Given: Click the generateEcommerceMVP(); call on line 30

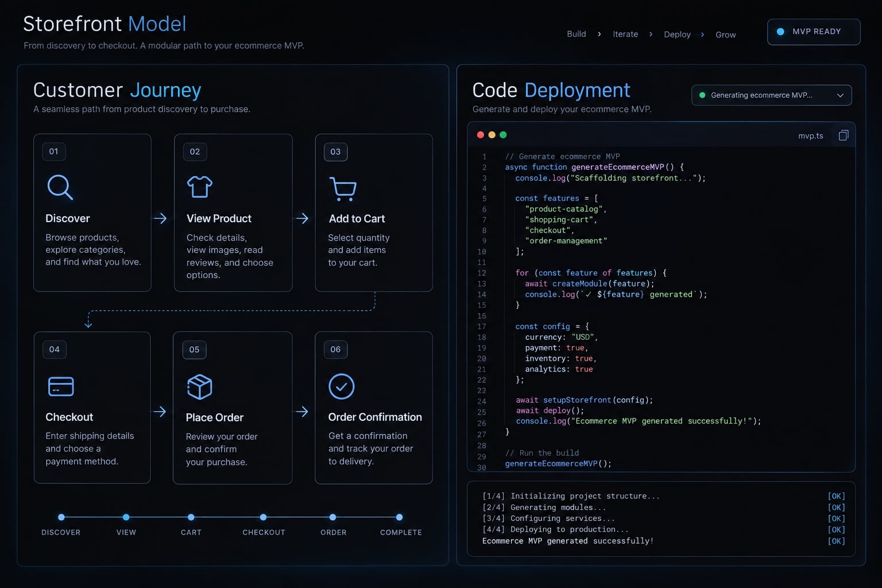Looking at the screenshot, I should (x=558, y=463).
